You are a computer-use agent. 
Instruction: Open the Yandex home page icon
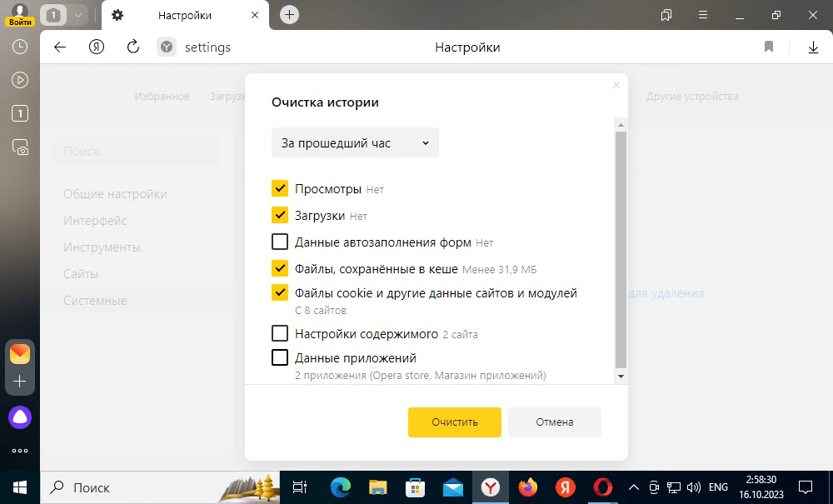coord(96,47)
